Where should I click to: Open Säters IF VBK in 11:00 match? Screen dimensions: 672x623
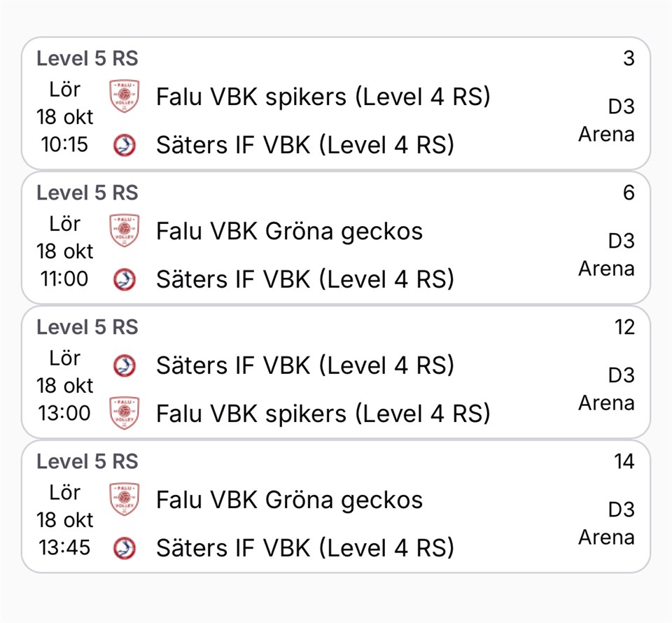click(x=304, y=280)
